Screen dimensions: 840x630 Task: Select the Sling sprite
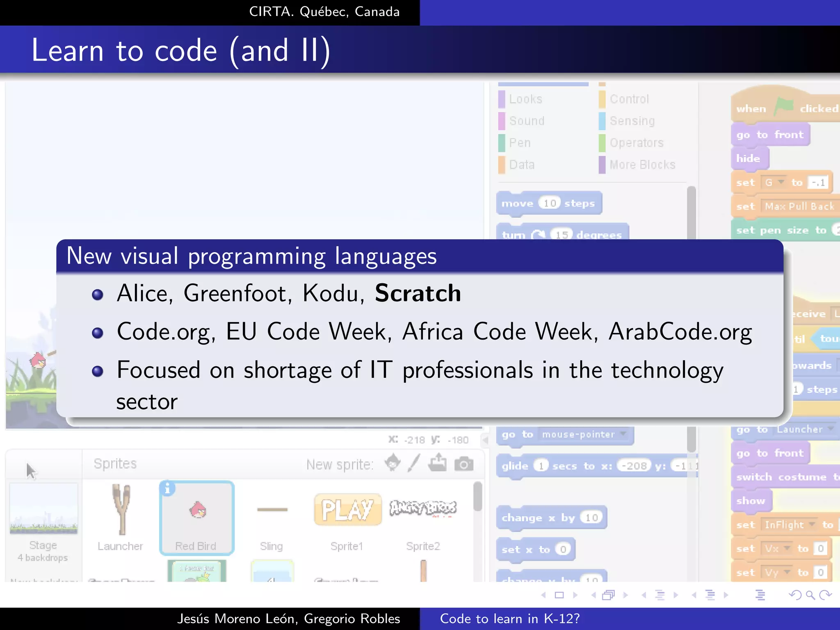tap(272, 518)
